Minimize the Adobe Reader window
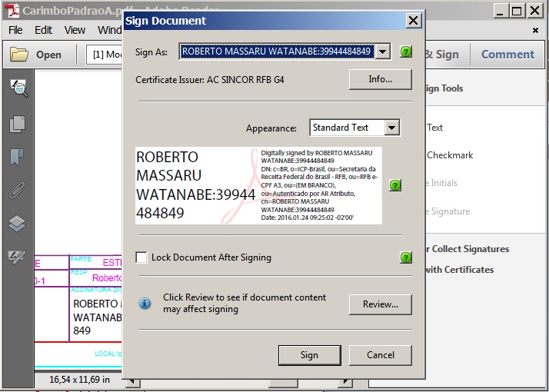The height and width of the screenshot is (392, 549). point(500,11)
